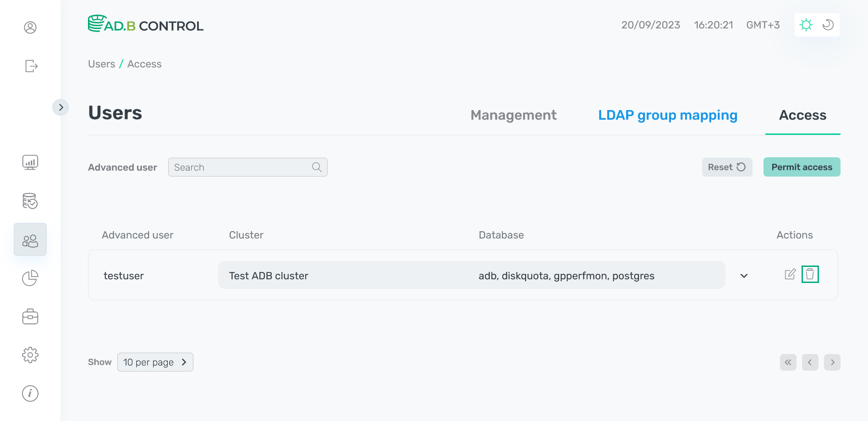
Task: Switch to the Management tab
Action: (x=513, y=115)
